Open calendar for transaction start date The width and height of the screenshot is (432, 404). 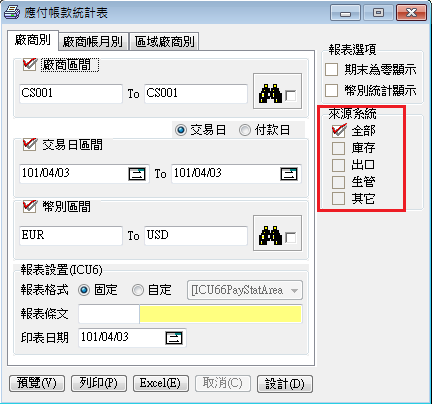[137, 174]
